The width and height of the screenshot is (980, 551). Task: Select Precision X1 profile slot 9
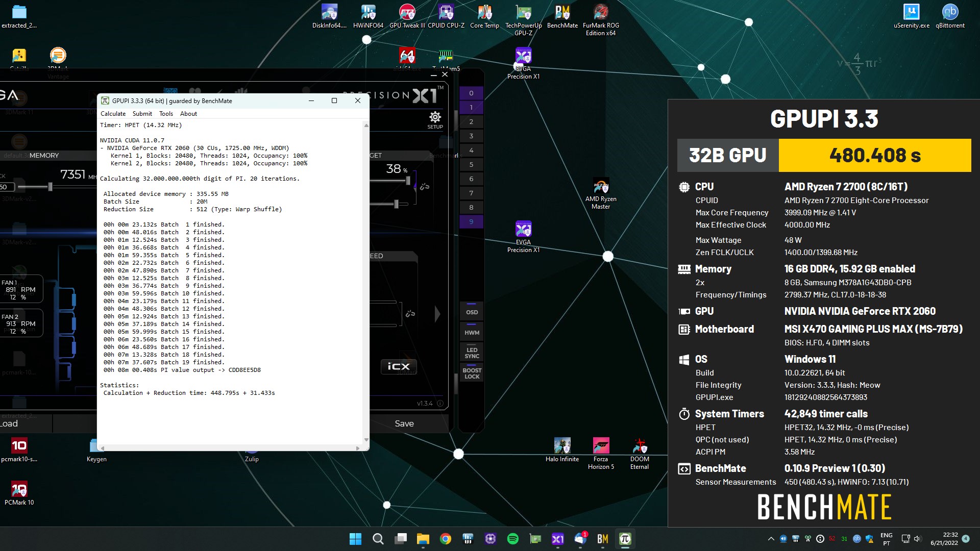[471, 222]
